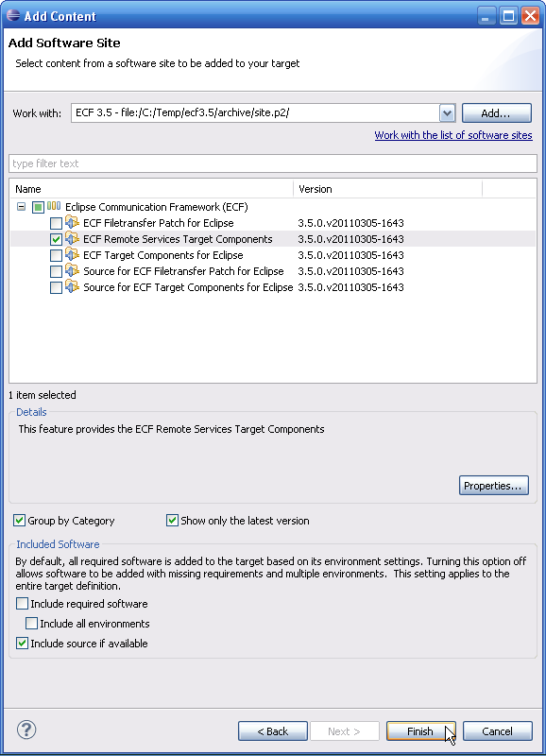
Task: Click the Eclipse icon in title bar
Action: [x=13, y=15]
